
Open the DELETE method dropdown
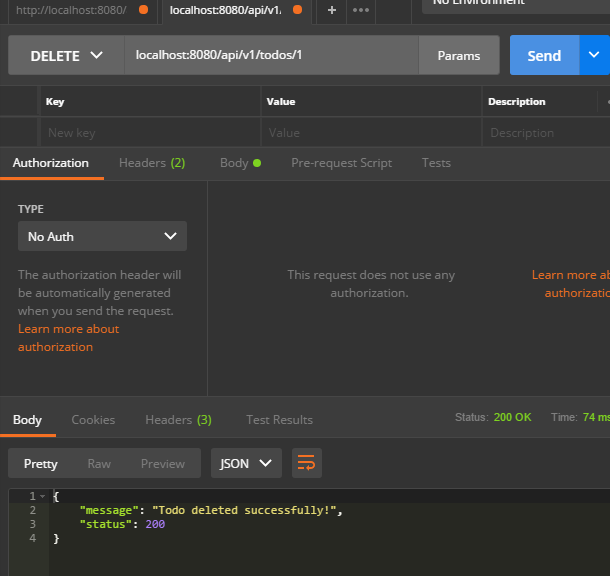tap(66, 55)
